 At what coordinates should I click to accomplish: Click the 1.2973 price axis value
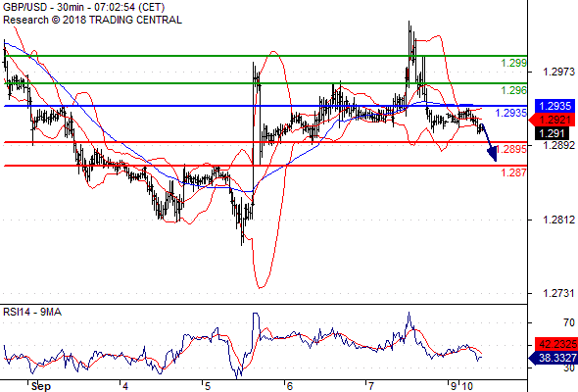[558, 72]
